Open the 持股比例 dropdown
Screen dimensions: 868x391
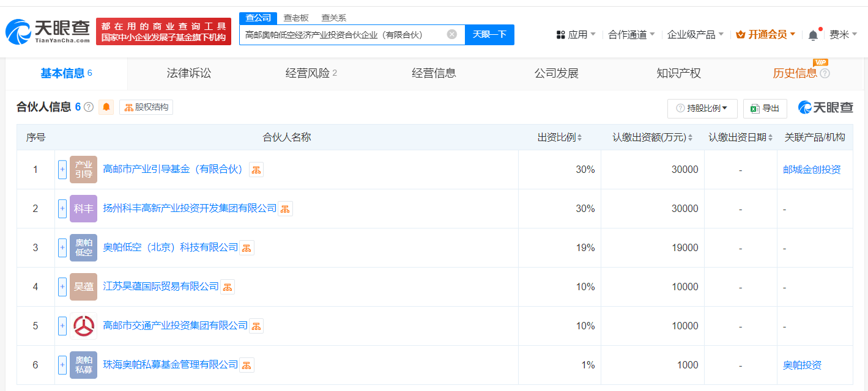(702, 108)
